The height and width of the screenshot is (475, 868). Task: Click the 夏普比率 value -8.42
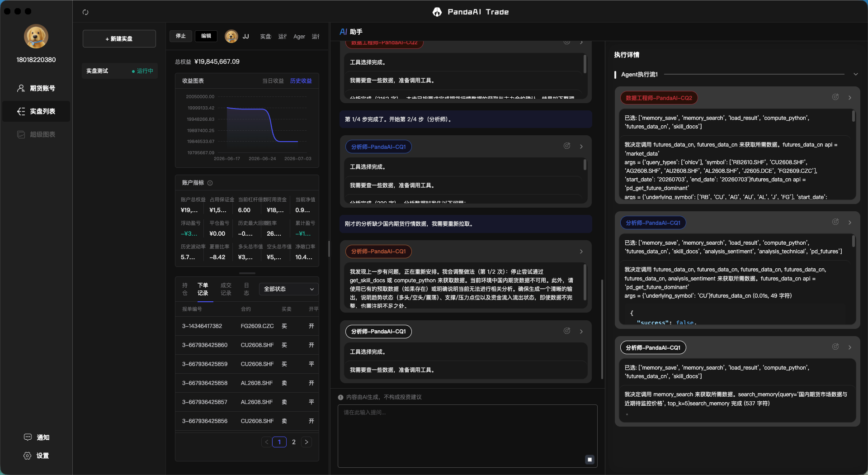217,257
